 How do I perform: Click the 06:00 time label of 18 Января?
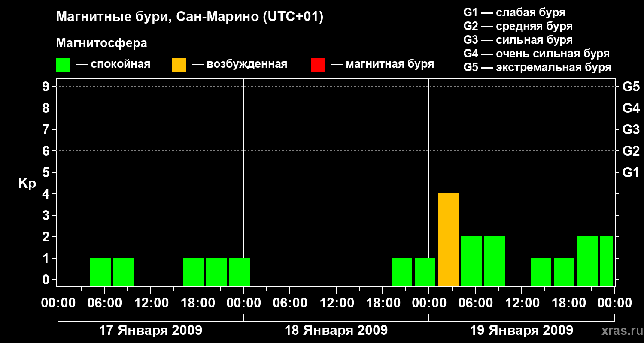pyautogui.click(x=290, y=303)
